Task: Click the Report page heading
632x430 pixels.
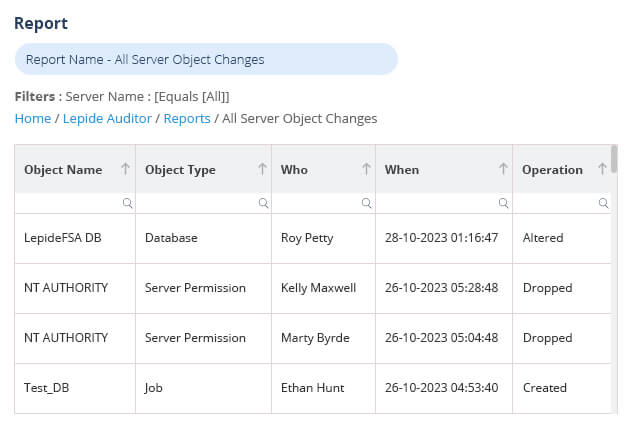Action: click(x=41, y=23)
